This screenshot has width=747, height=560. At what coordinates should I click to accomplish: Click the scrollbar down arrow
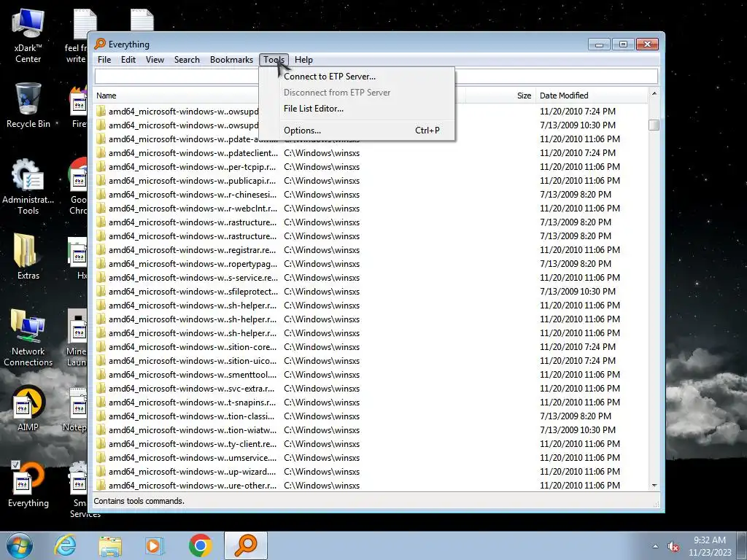tap(654, 485)
